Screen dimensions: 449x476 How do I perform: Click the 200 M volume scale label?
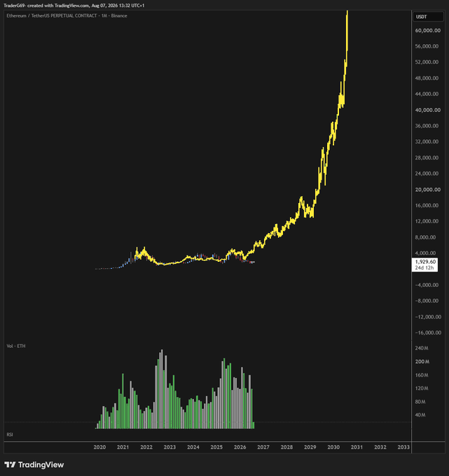pyautogui.click(x=422, y=362)
